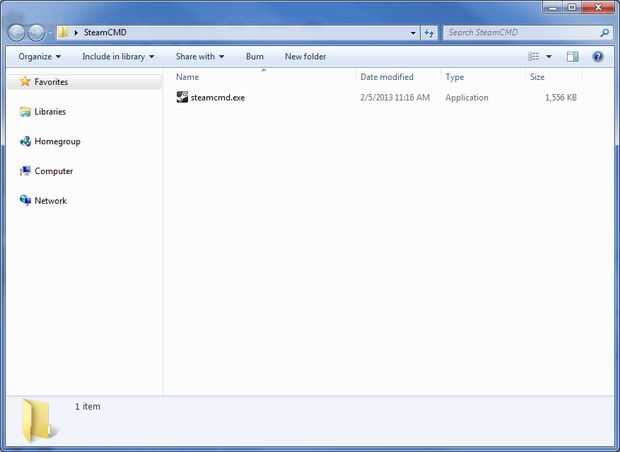Click the steamcmd.exe file icon
The width and height of the screenshot is (620, 452).
point(182,97)
